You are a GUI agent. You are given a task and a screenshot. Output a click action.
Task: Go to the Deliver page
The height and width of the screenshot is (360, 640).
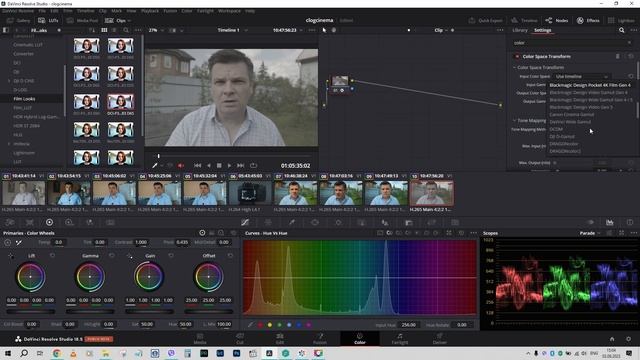coord(440,339)
